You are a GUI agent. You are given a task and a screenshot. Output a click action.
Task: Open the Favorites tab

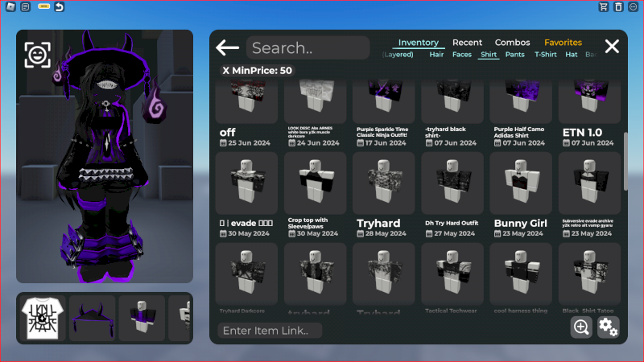(563, 43)
